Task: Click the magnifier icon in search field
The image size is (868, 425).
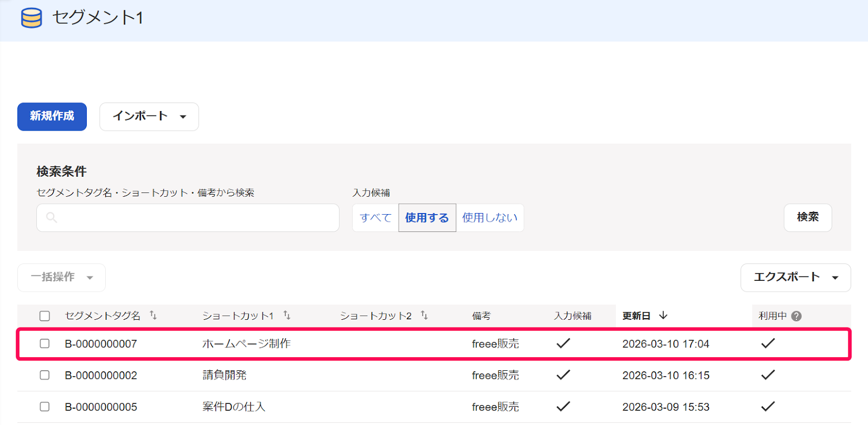Action: click(x=52, y=218)
